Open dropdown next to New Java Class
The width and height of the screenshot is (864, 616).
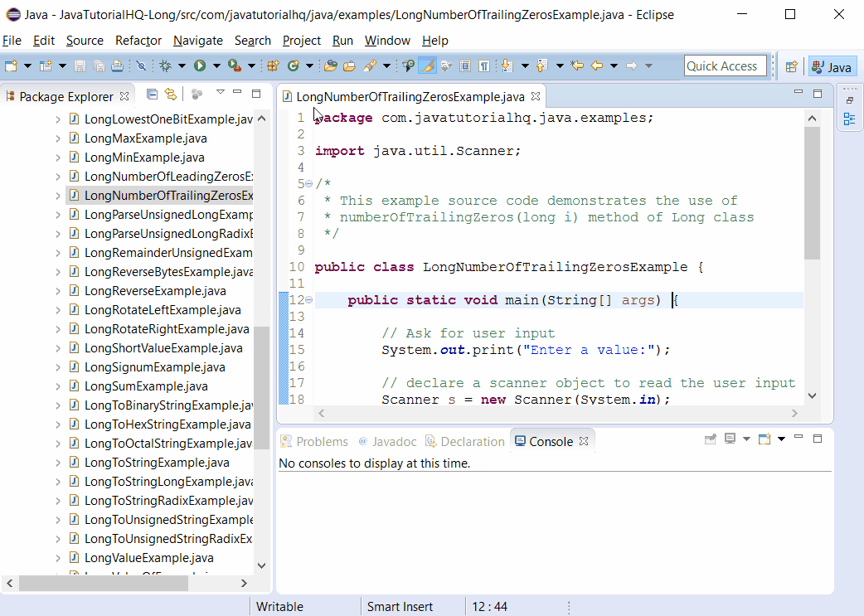(x=309, y=66)
